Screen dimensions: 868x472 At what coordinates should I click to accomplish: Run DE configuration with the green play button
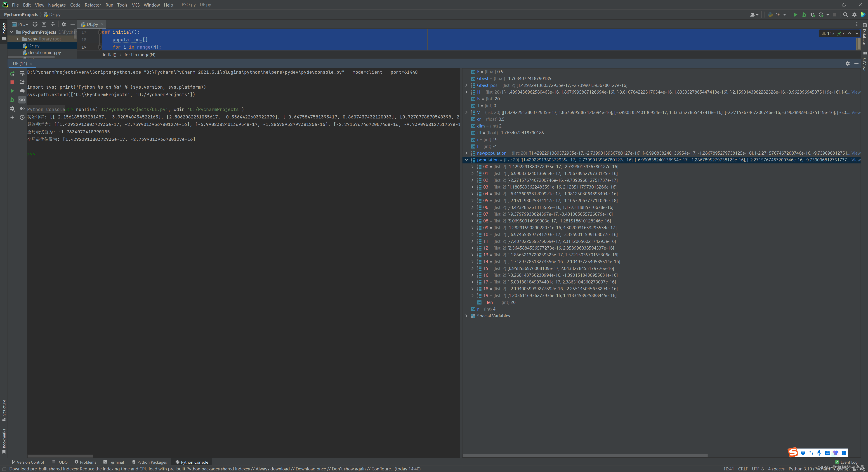(795, 15)
